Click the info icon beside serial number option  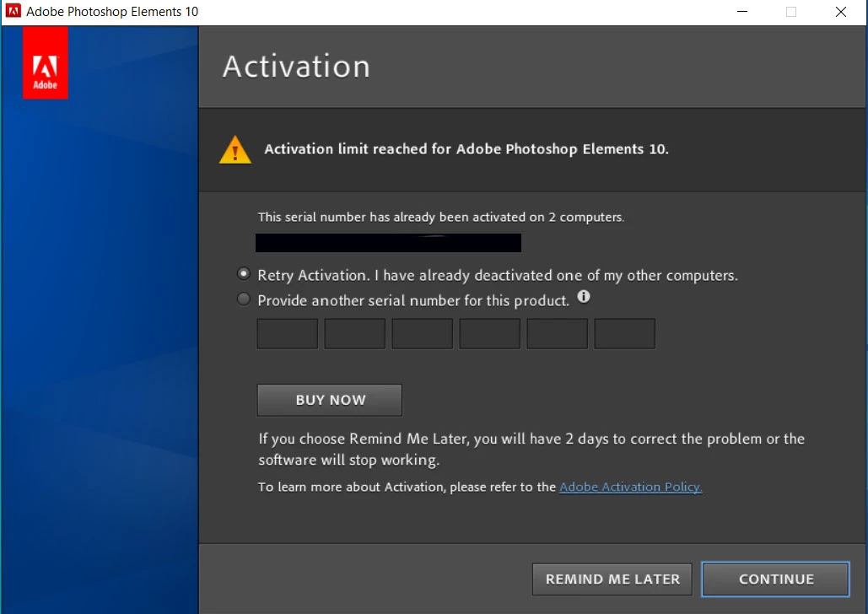[x=584, y=297]
